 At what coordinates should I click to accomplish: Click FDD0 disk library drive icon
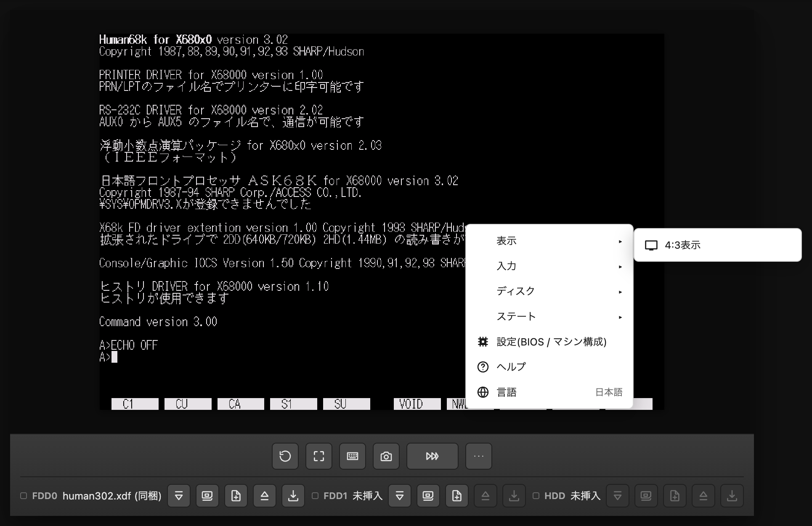(x=207, y=496)
